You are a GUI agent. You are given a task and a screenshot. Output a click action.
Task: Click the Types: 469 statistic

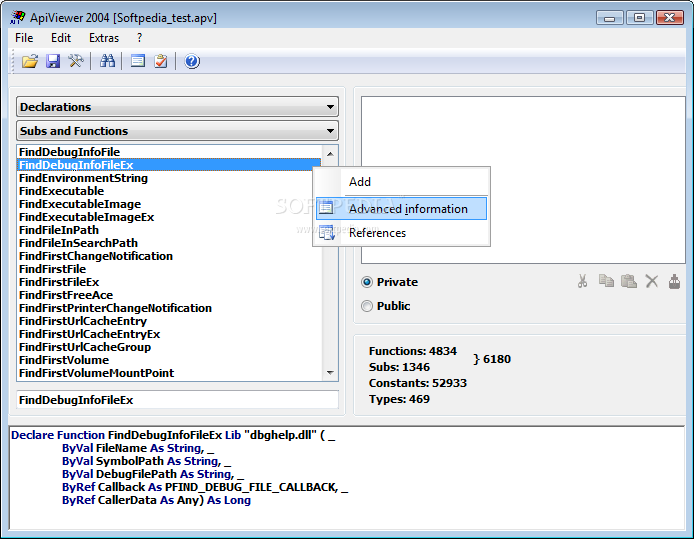point(399,399)
